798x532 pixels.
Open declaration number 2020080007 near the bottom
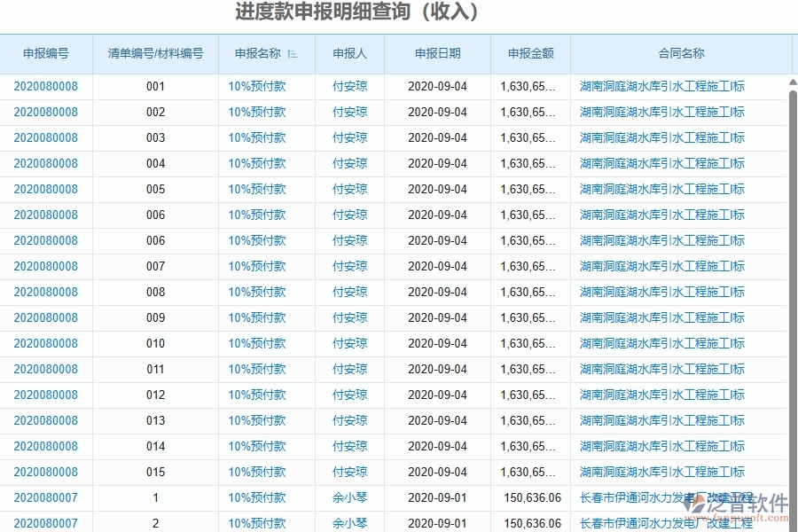click(x=45, y=497)
